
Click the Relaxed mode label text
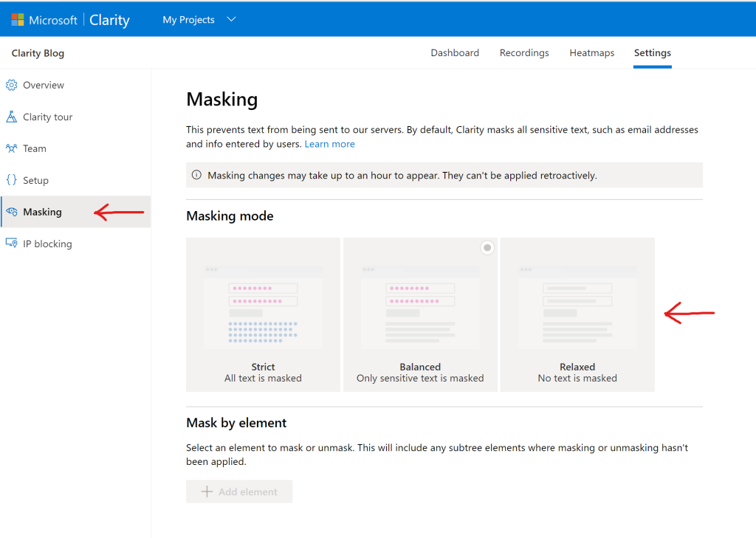(x=577, y=366)
